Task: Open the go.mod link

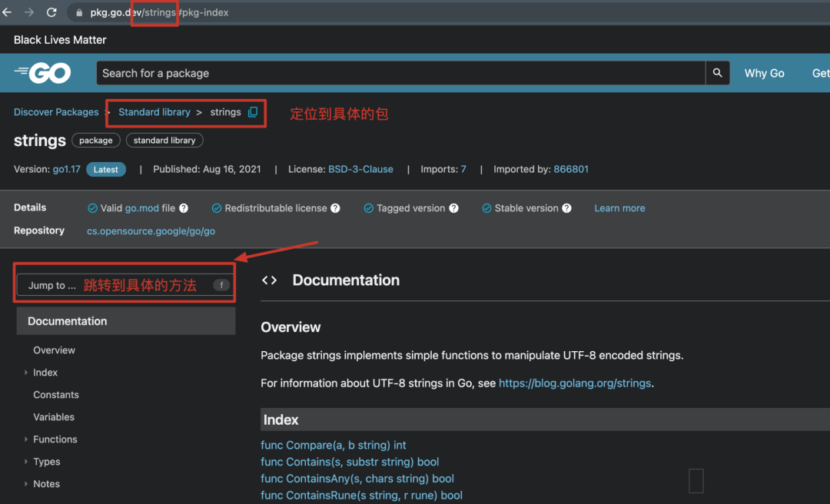Action: (142, 208)
